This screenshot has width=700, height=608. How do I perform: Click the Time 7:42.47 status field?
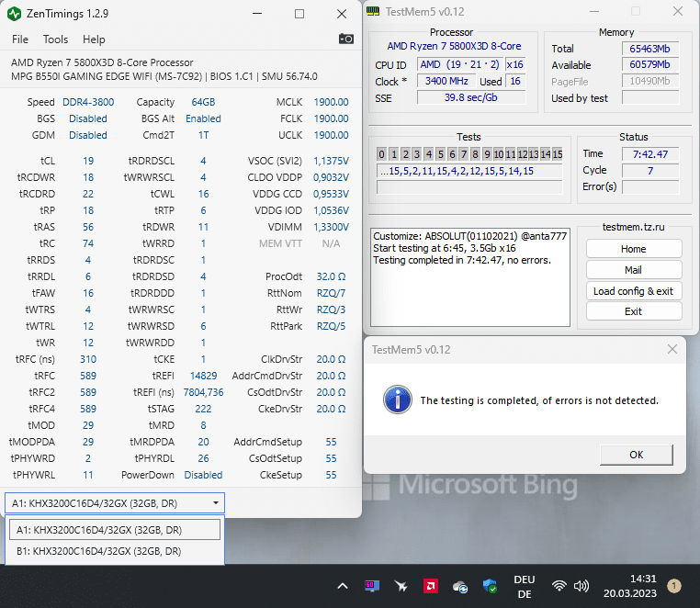coord(650,154)
